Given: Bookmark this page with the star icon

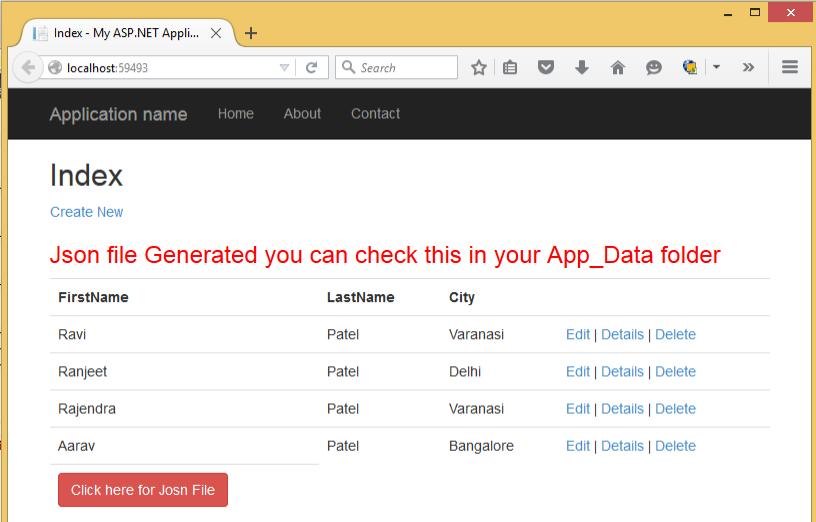Looking at the screenshot, I should 479,67.
